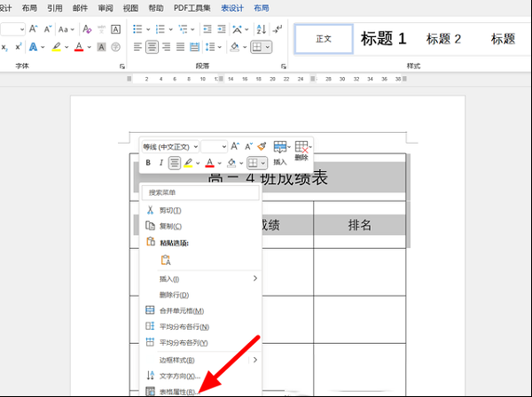The image size is (532, 397).
Task: Choose 复制 from context menu
Action: 201,226
